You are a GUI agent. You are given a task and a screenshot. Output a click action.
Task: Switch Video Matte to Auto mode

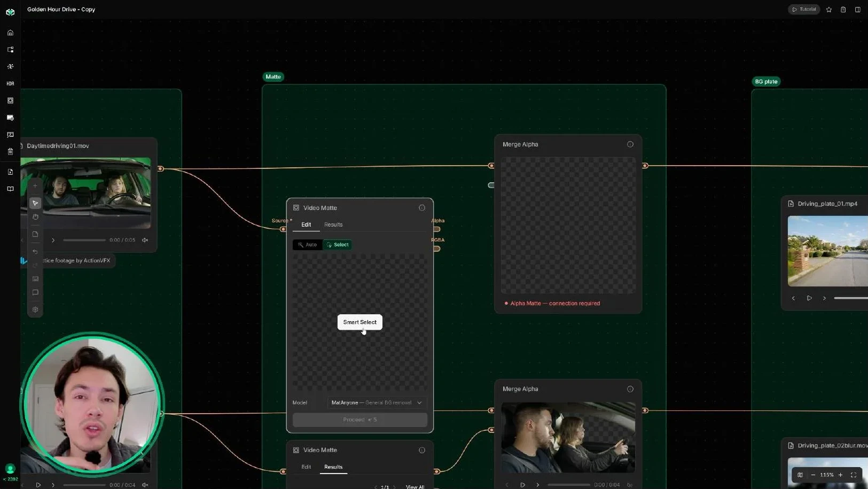click(308, 245)
